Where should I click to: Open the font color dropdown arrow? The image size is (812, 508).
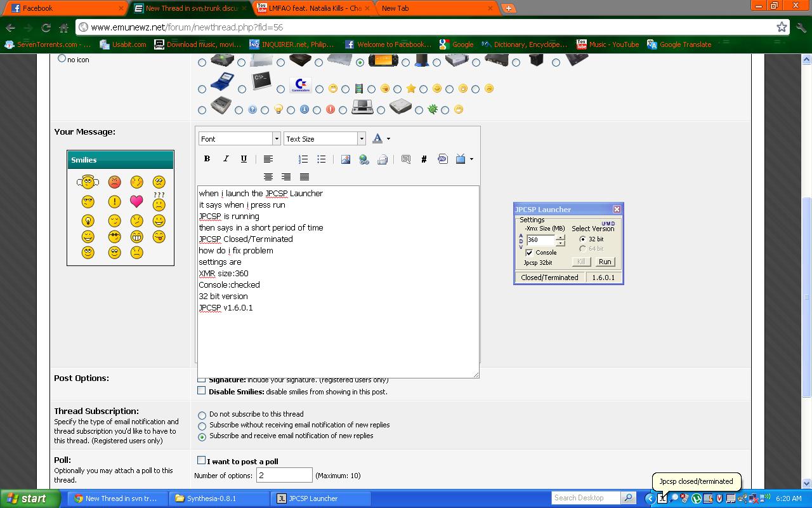click(x=388, y=139)
